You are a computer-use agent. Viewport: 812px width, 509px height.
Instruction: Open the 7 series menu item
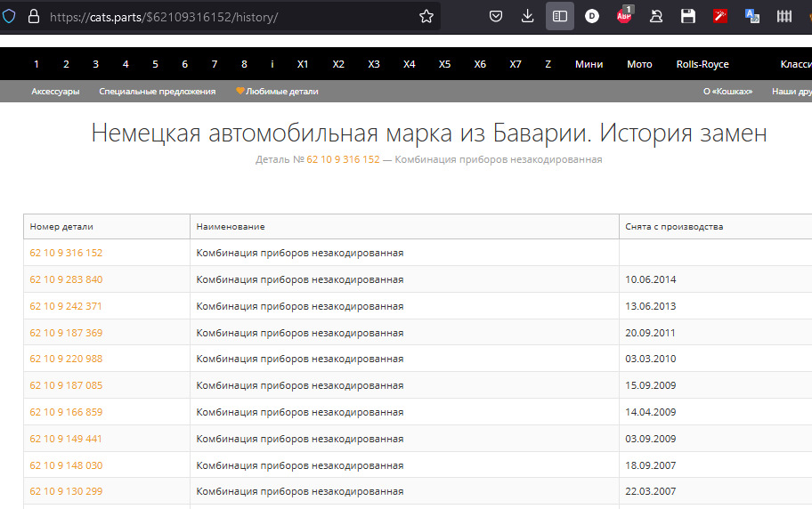click(215, 64)
